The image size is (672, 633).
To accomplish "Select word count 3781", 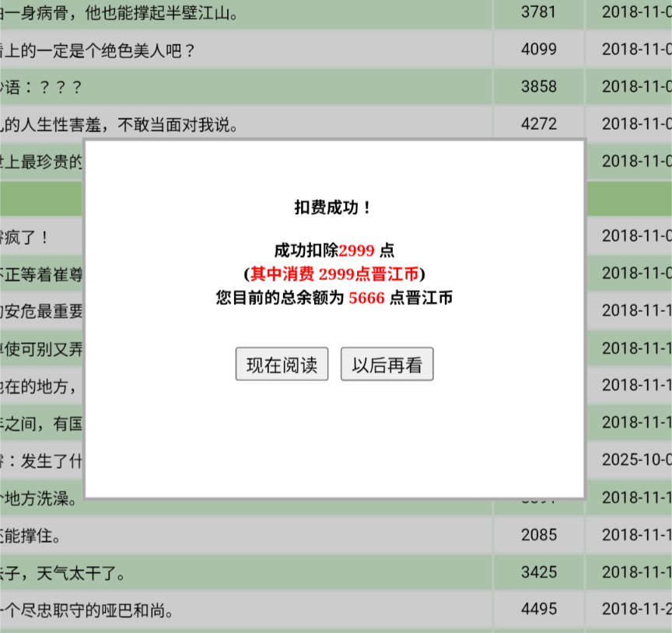I will click(x=538, y=12).
